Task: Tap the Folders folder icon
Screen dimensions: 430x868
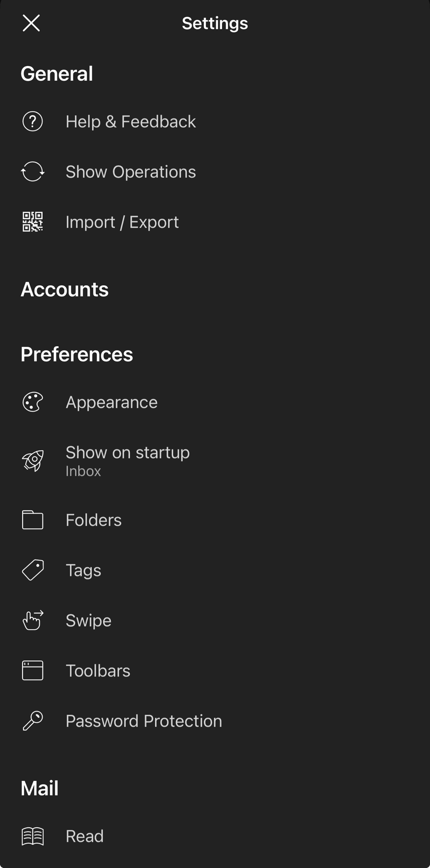Action: click(33, 520)
